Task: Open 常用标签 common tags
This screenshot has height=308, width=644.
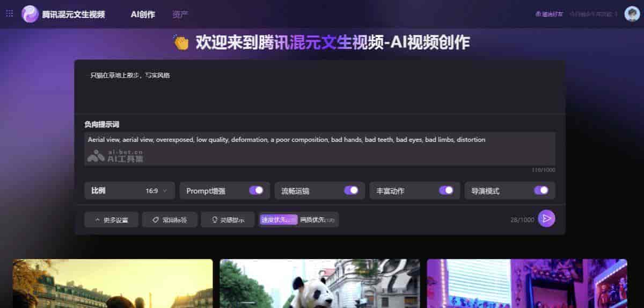Action: [x=169, y=219]
